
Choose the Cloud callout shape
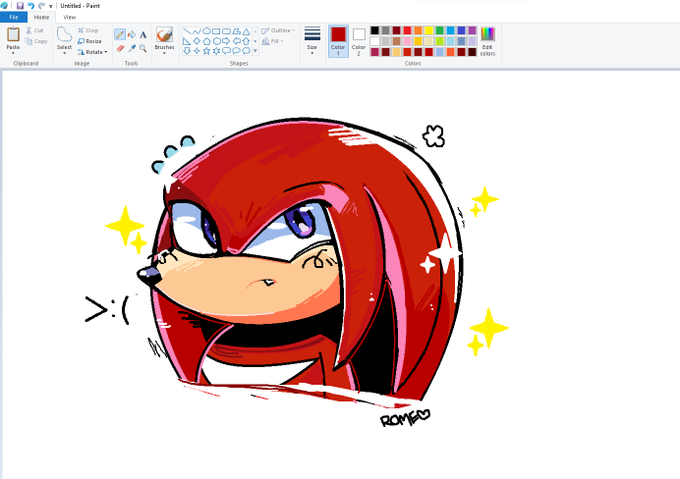point(246,51)
